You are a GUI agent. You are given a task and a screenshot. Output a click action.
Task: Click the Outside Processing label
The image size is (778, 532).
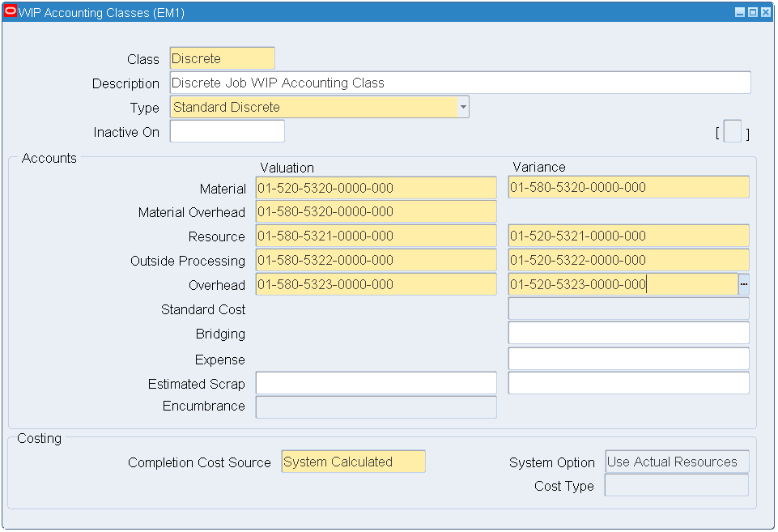pos(188,261)
